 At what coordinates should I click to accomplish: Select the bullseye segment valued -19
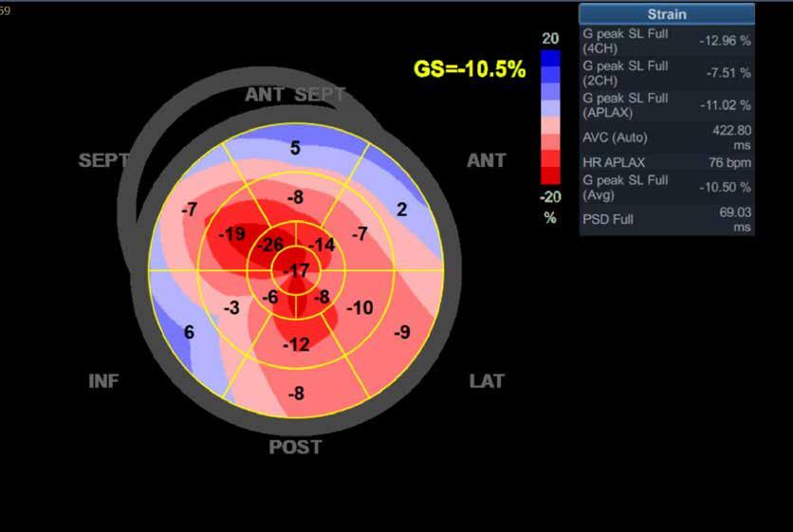click(231, 234)
